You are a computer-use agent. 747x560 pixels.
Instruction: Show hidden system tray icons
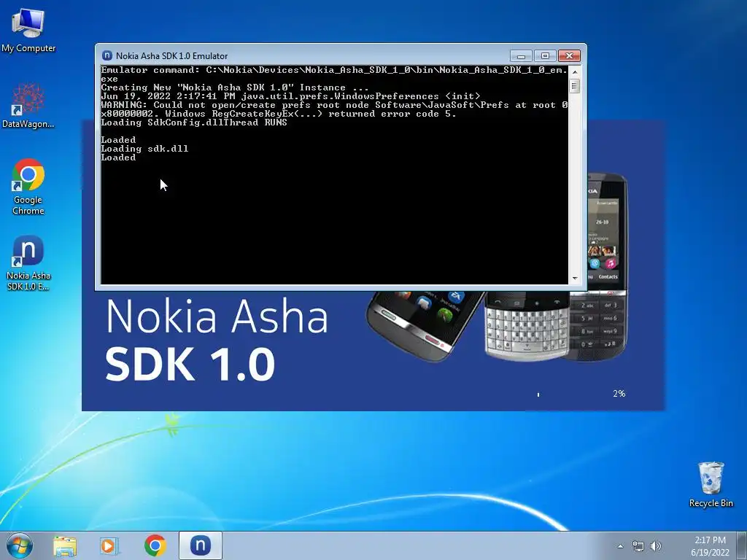620,546
